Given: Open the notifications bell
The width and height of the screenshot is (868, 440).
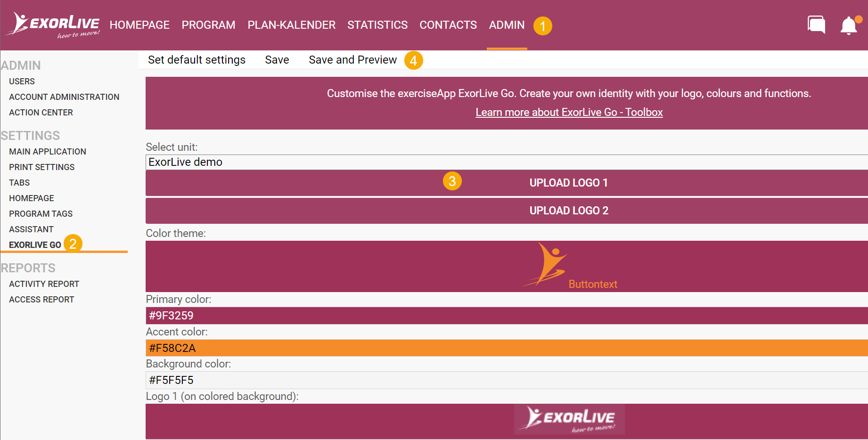Looking at the screenshot, I should (x=850, y=25).
